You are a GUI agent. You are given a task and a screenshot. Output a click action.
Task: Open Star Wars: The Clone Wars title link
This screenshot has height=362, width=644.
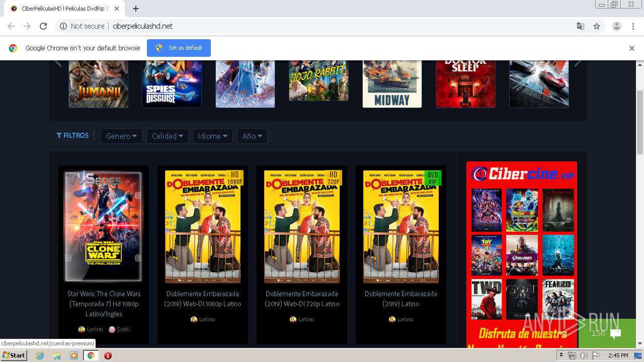coord(104,304)
